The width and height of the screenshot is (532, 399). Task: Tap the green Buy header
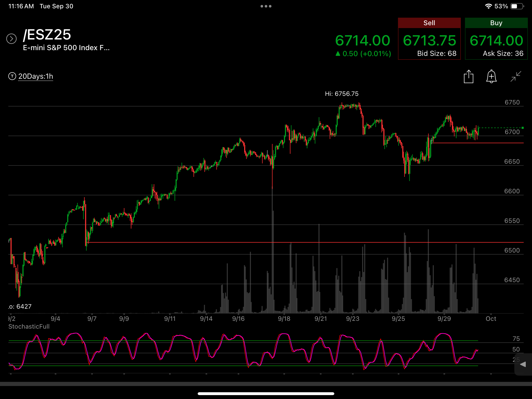(x=496, y=23)
